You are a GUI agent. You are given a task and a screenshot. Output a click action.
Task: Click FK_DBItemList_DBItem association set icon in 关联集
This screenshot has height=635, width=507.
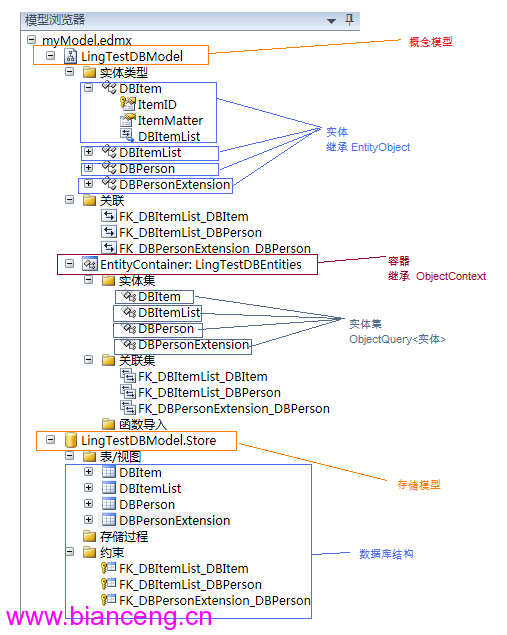(128, 376)
